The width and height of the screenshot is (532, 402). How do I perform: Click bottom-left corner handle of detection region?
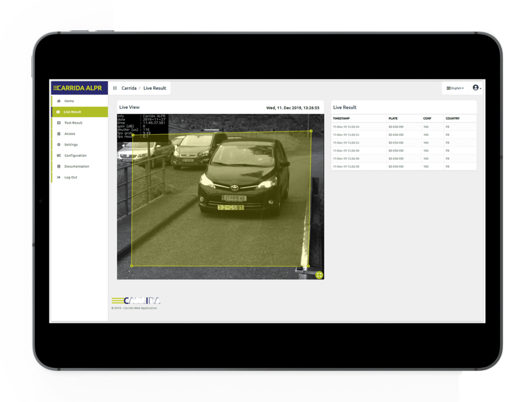[131, 266]
